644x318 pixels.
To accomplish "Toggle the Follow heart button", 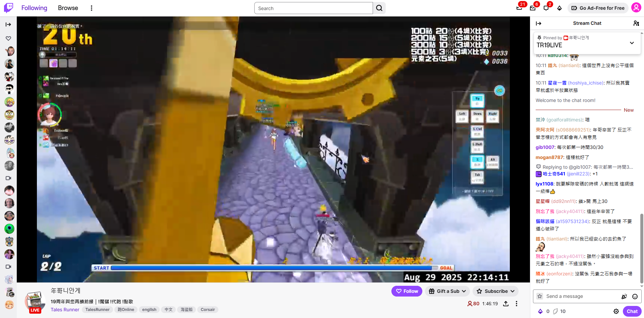I will click(407, 291).
